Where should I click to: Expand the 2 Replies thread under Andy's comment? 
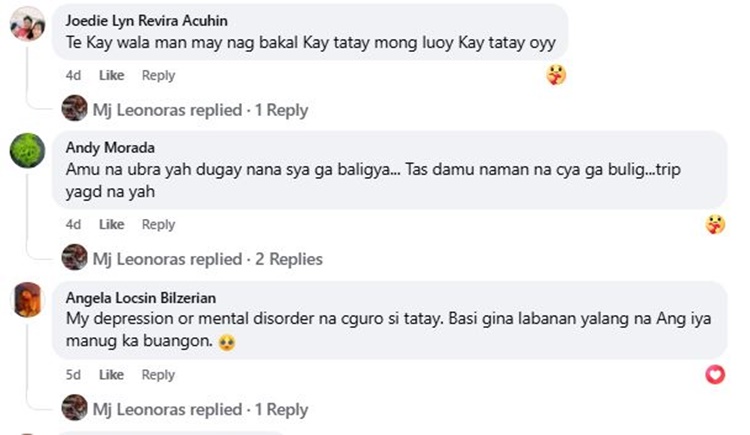click(x=208, y=259)
